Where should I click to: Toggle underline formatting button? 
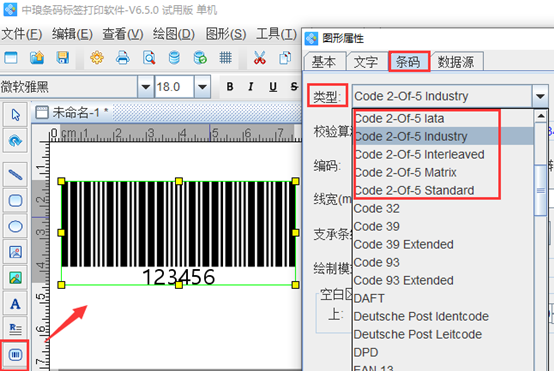tap(273, 87)
